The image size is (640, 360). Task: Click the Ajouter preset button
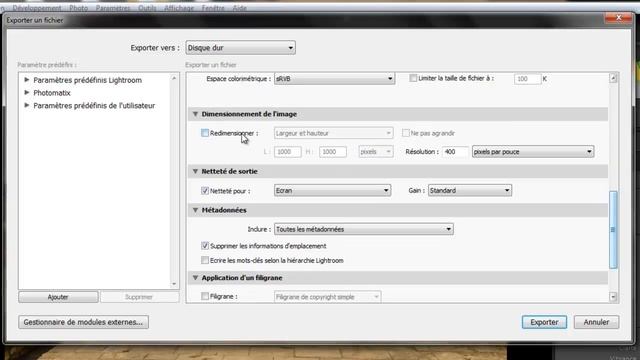58,297
